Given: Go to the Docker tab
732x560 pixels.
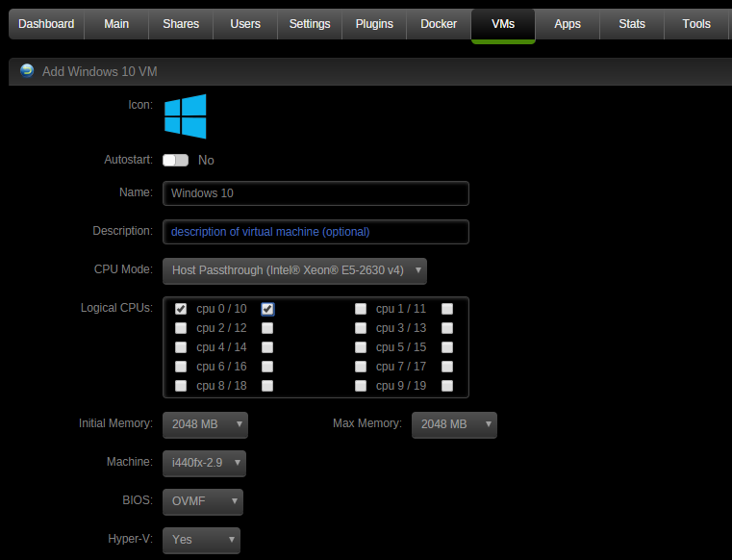Looking at the screenshot, I should pyautogui.click(x=439, y=24).
